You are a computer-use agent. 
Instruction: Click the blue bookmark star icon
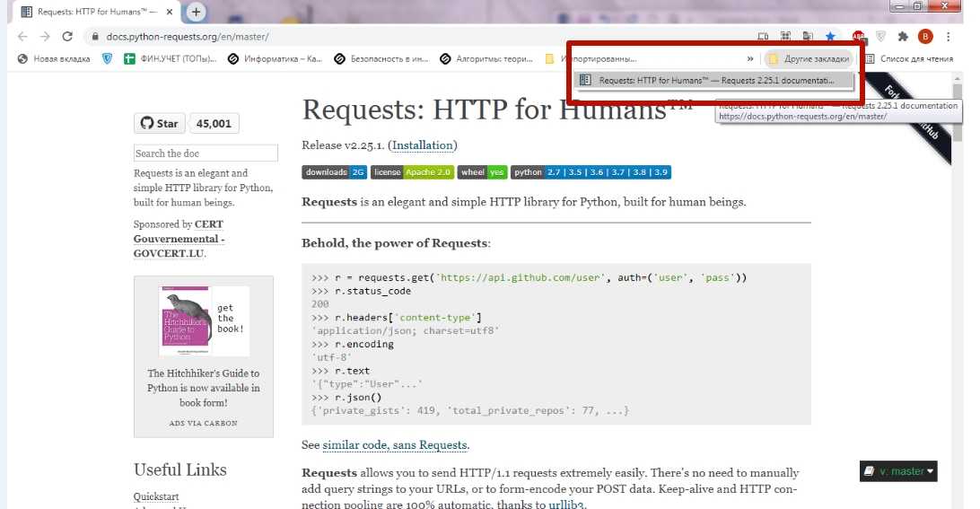pyautogui.click(x=830, y=37)
